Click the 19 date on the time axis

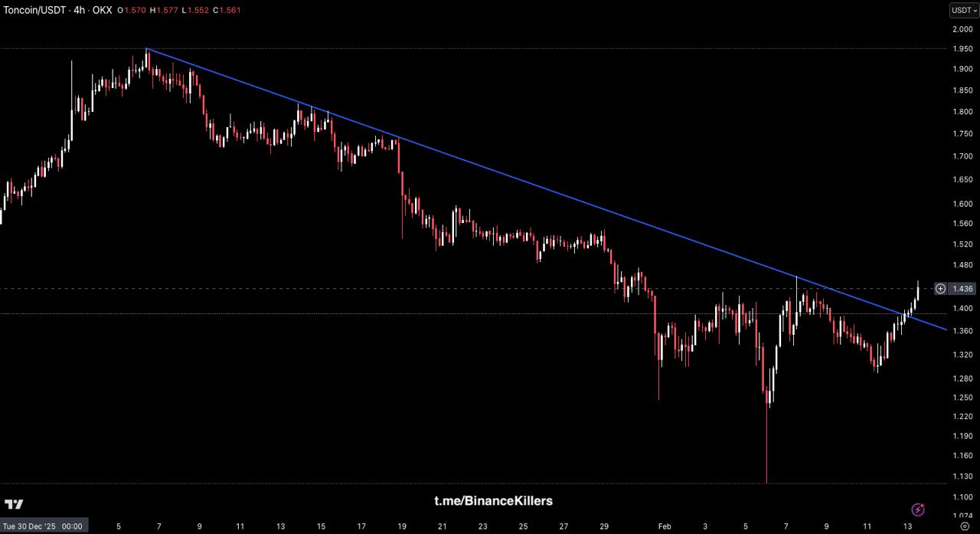click(x=401, y=526)
